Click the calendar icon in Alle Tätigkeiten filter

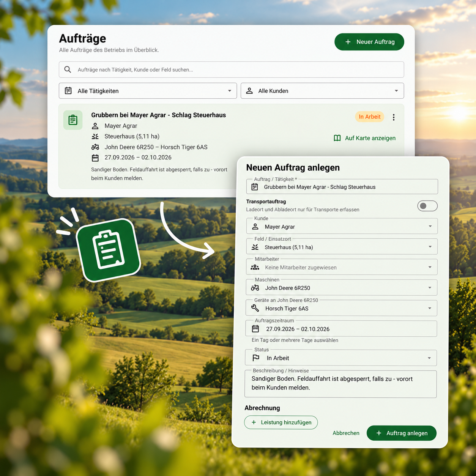(68, 91)
